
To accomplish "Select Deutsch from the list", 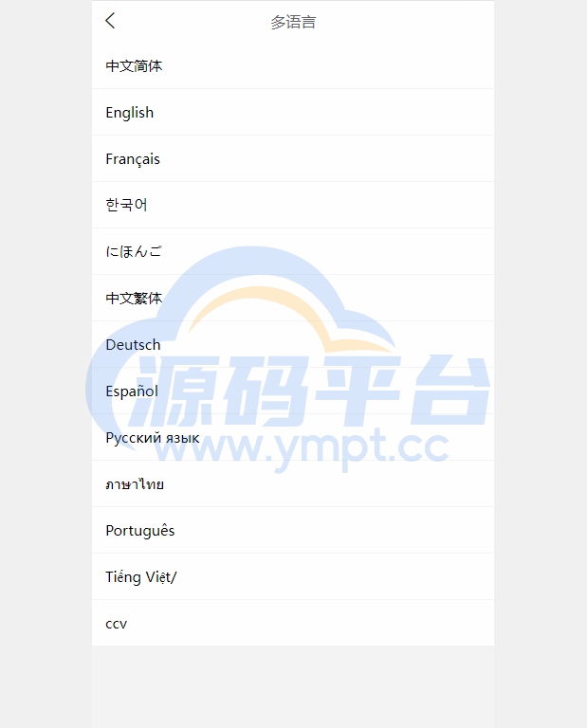I will point(293,344).
